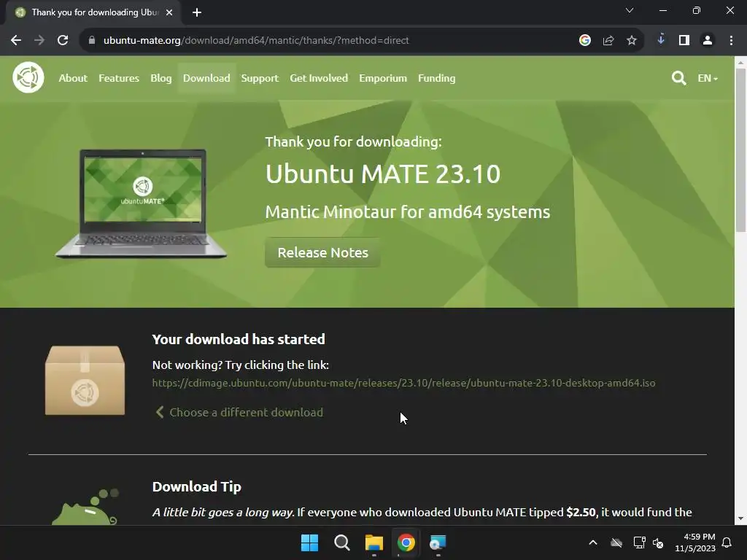Image resolution: width=747 pixels, height=560 pixels.
Task: Open the Windows Start menu
Action: pyautogui.click(x=309, y=542)
